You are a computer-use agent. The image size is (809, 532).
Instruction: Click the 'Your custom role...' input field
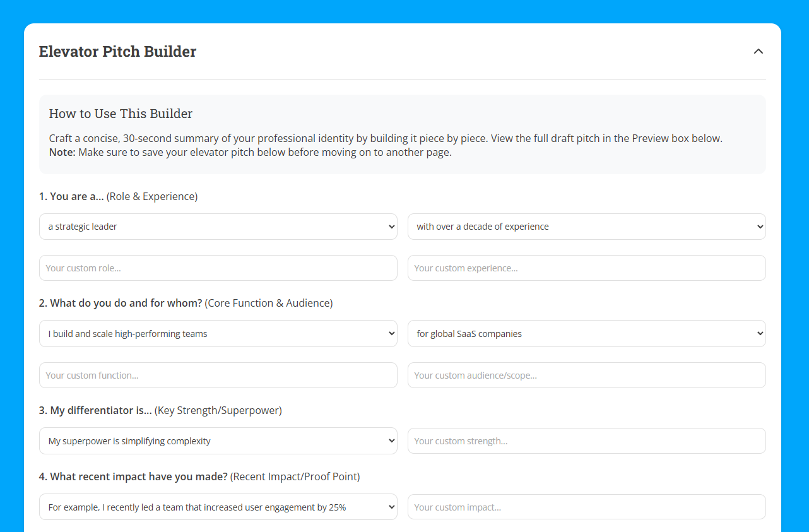(x=218, y=268)
